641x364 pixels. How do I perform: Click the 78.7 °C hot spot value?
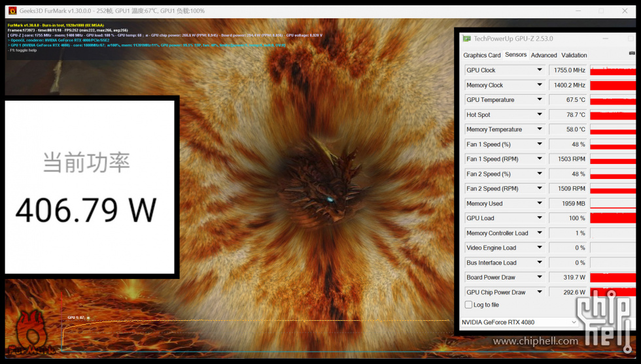coord(568,115)
